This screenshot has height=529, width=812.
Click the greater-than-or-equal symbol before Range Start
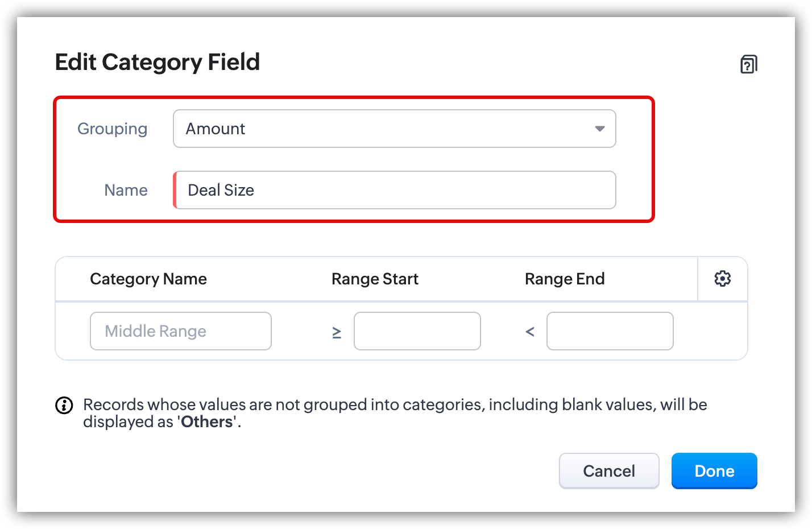(x=337, y=332)
